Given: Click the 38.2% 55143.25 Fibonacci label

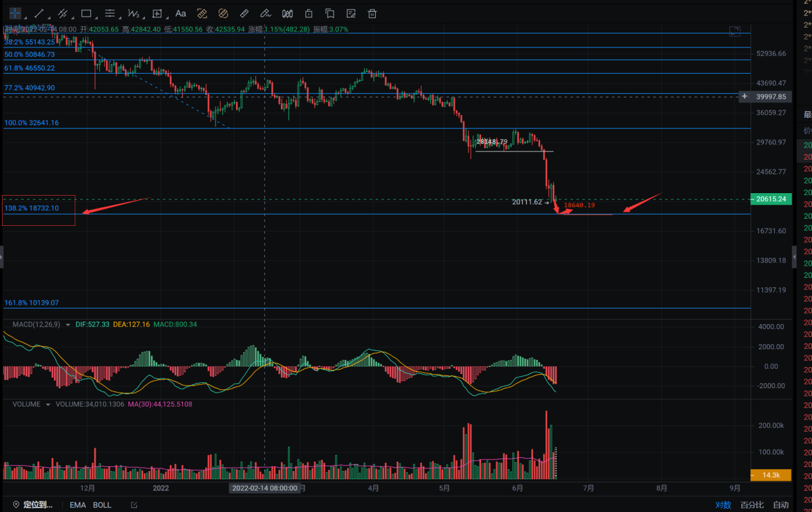Looking at the screenshot, I should pos(30,42).
